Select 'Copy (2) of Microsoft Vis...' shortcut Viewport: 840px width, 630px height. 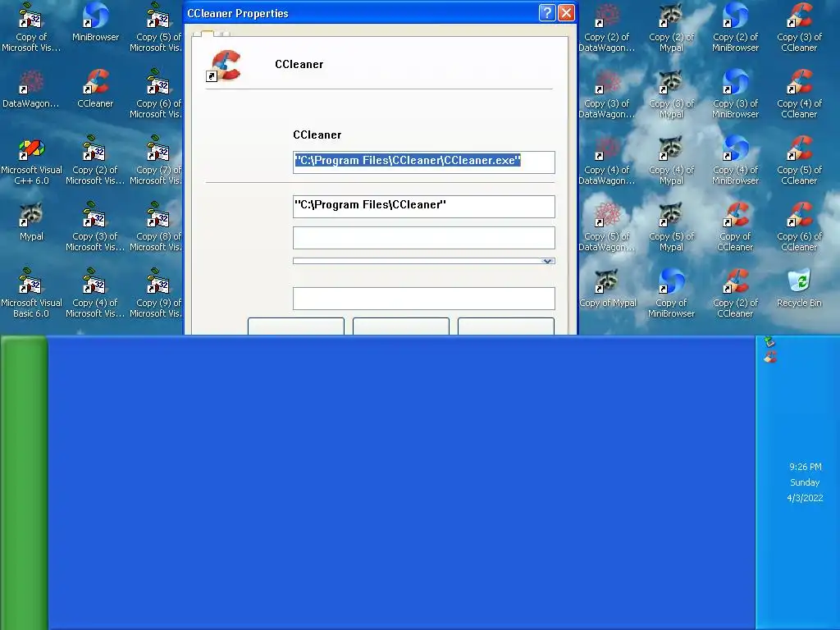95,161
